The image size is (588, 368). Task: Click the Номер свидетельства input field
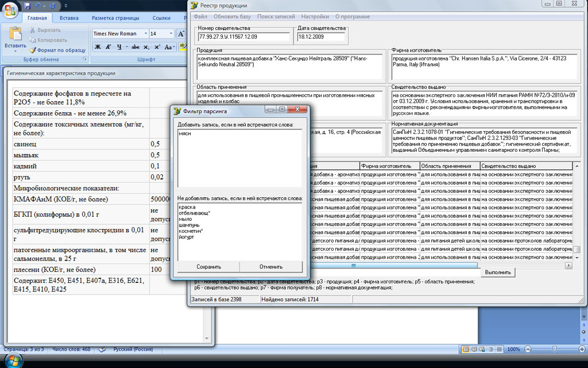244,37
